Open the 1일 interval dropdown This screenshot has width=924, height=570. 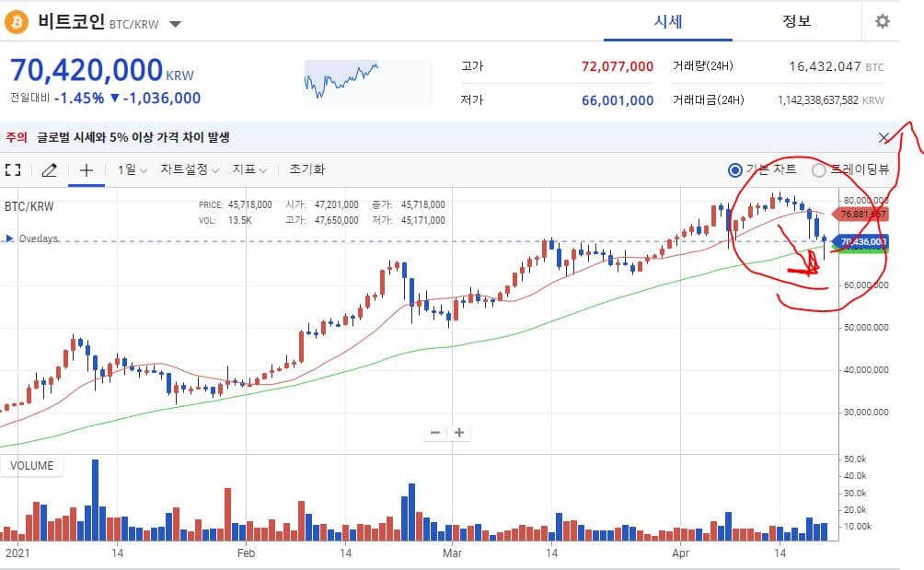[132, 169]
